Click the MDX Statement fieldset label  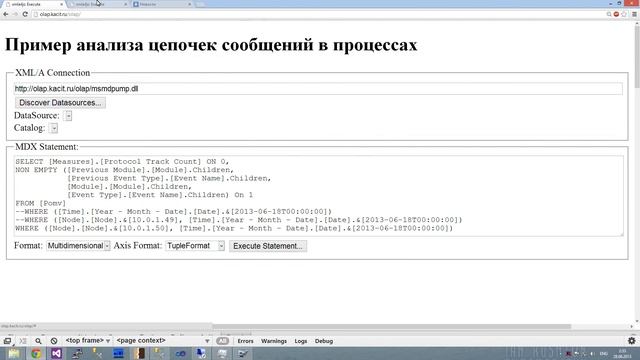point(47,147)
